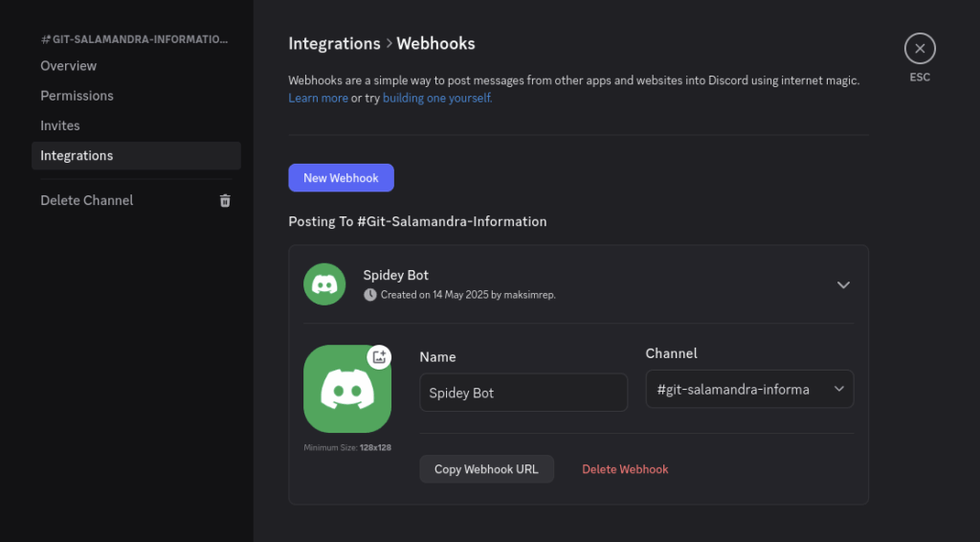
Task: Focus the webhook Name input field
Action: (x=523, y=393)
